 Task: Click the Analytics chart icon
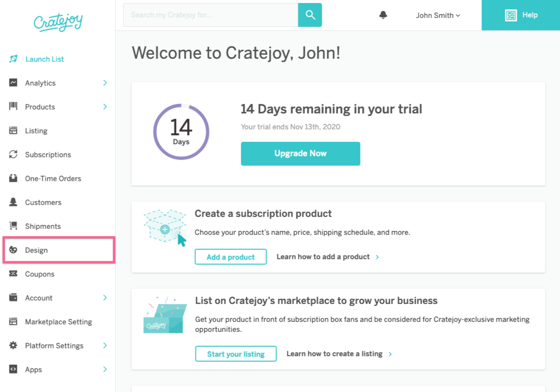point(13,83)
